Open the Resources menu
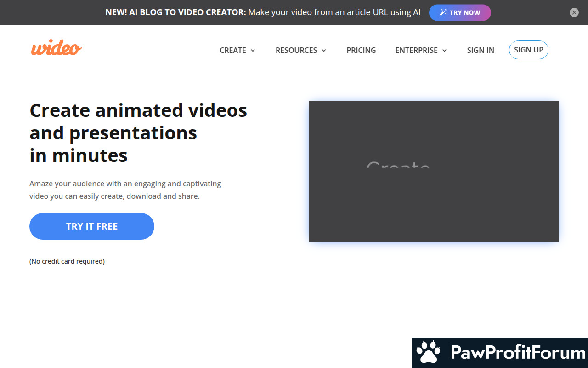Viewport: 588px width, 368px height. click(301, 50)
